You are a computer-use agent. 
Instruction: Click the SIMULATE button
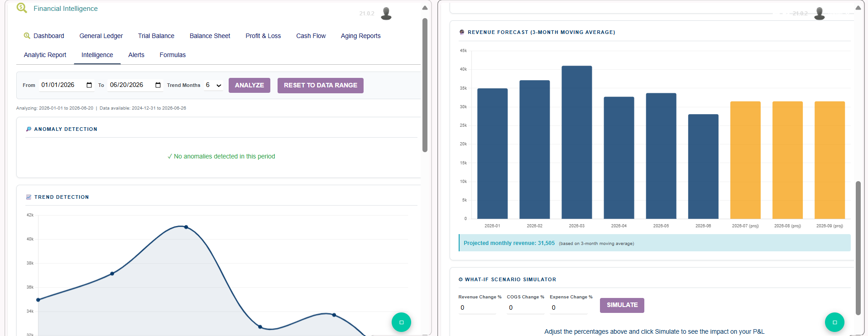(x=622, y=305)
